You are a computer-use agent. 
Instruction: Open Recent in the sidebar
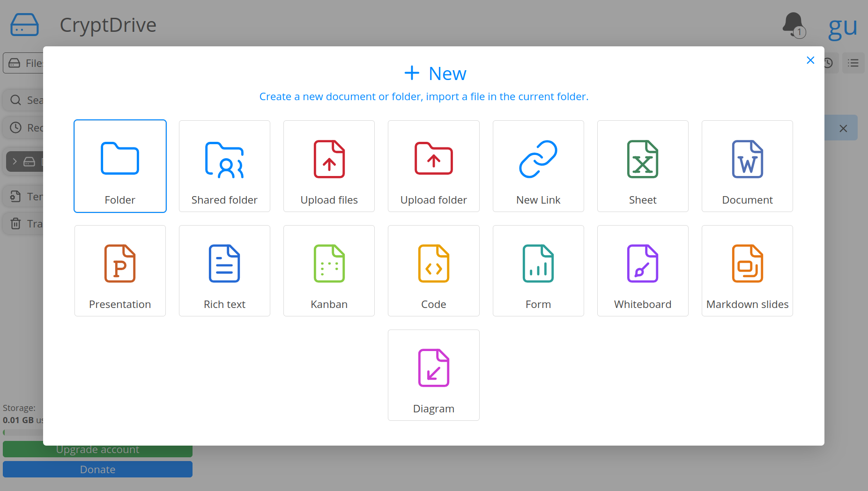click(23, 128)
